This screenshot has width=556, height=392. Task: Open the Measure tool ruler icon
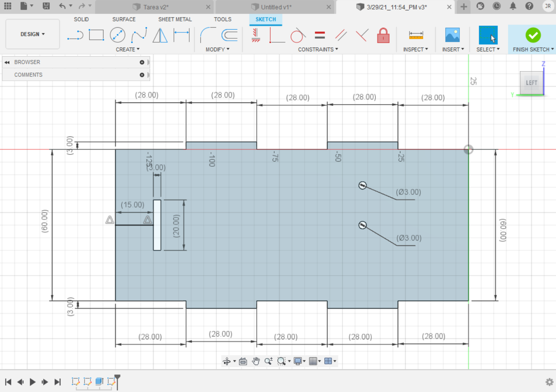(416, 35)
